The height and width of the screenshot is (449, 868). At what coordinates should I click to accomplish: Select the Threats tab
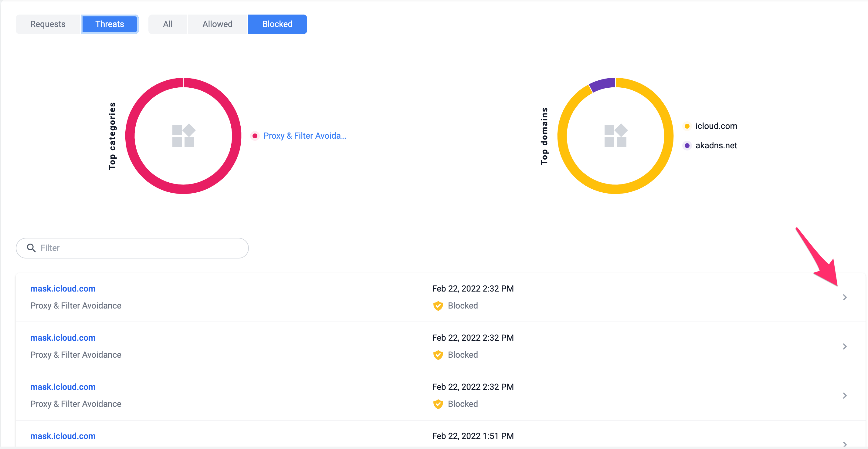[x=110, y=24]
